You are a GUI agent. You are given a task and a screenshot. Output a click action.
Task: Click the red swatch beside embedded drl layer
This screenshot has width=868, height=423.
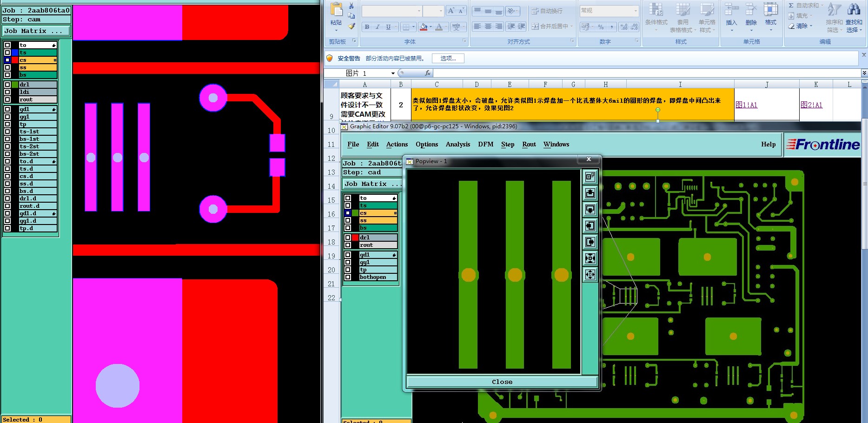355,238
